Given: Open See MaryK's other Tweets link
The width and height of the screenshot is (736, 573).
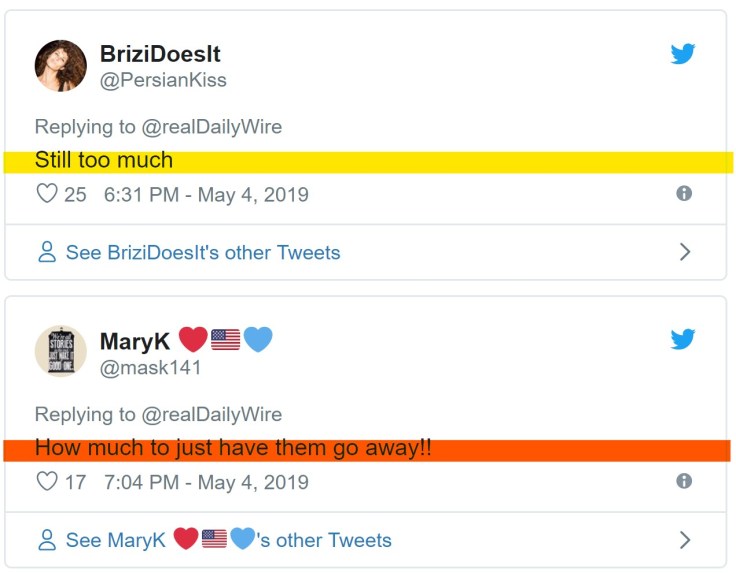Looking at the screenshot, I should point(228,540).
